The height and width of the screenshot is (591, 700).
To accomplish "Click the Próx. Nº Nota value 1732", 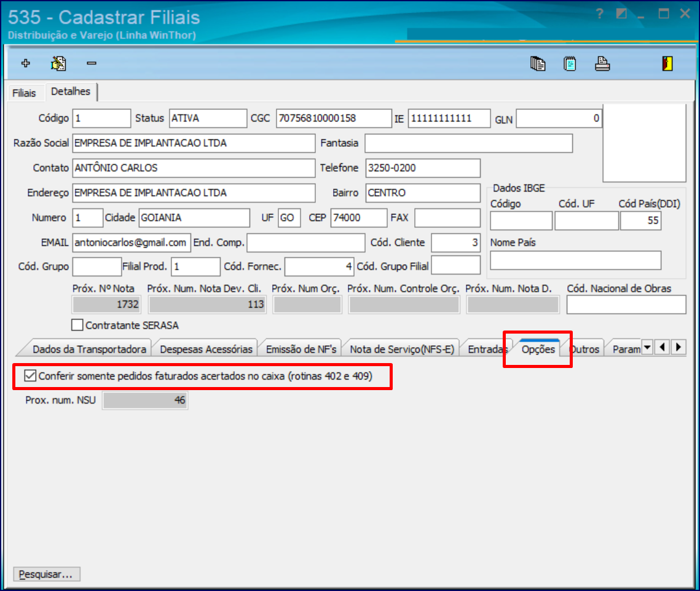I will (107, 305).
